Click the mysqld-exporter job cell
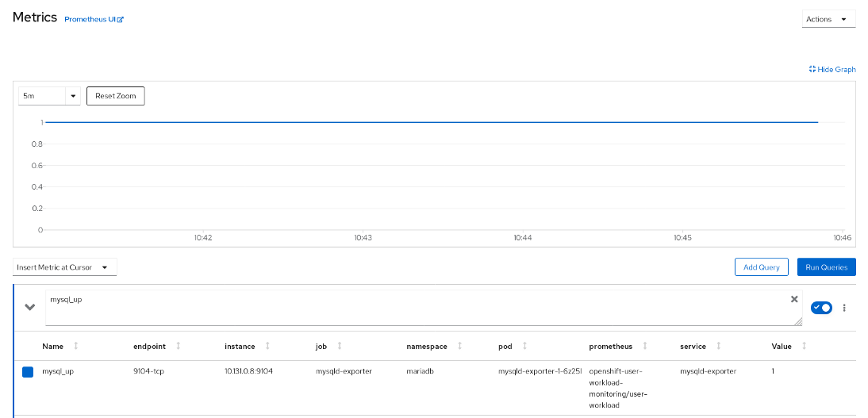The image size is (868, 418). (344, 371)
